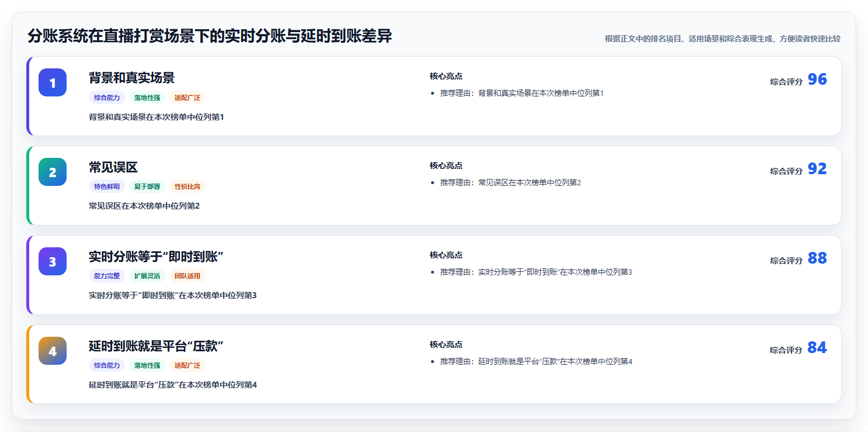Screen dimensions: 868x432
Task: Click 核心亮点 heading in the 背景和真实场景 card
Action: coord(446,77)
